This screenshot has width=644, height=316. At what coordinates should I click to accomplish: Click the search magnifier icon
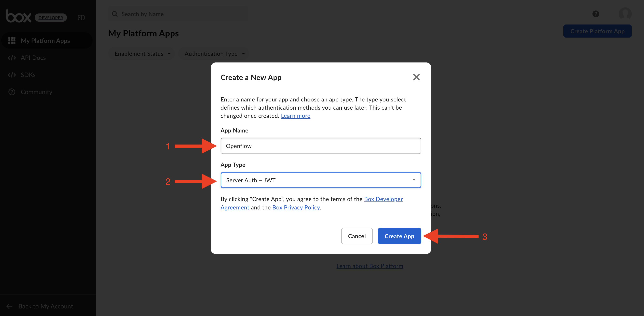[115, 14]
